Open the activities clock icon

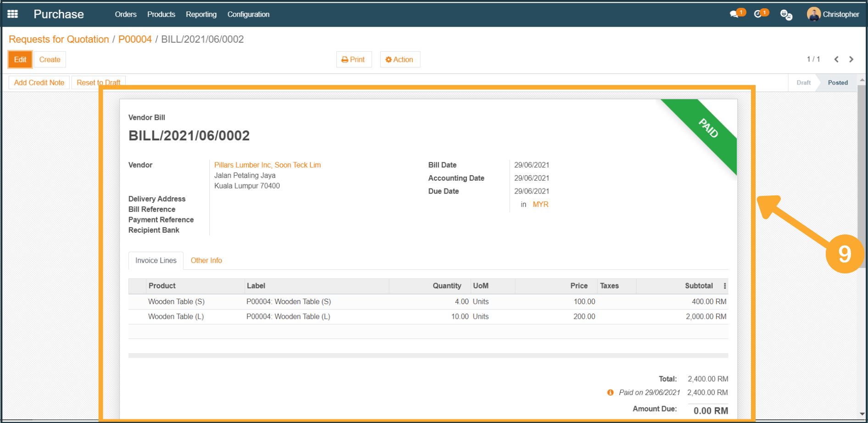click(758, 14)
